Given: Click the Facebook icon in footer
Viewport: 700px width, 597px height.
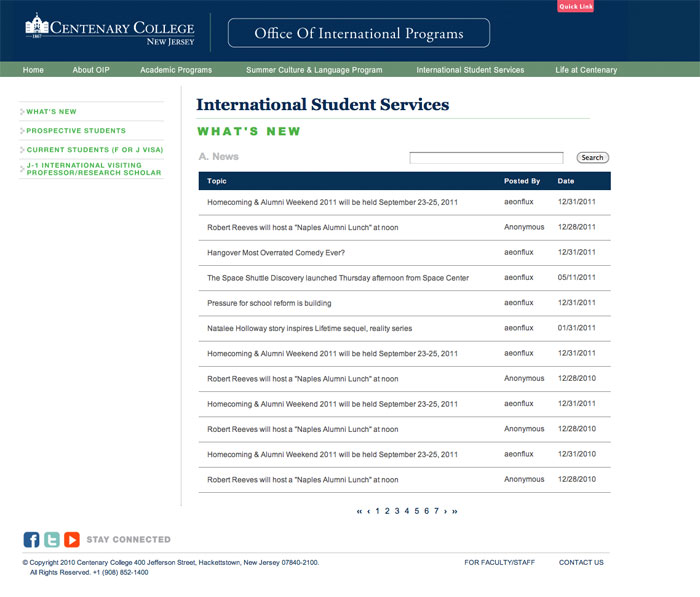Looking at the screenshot, I should coord(31,540).
